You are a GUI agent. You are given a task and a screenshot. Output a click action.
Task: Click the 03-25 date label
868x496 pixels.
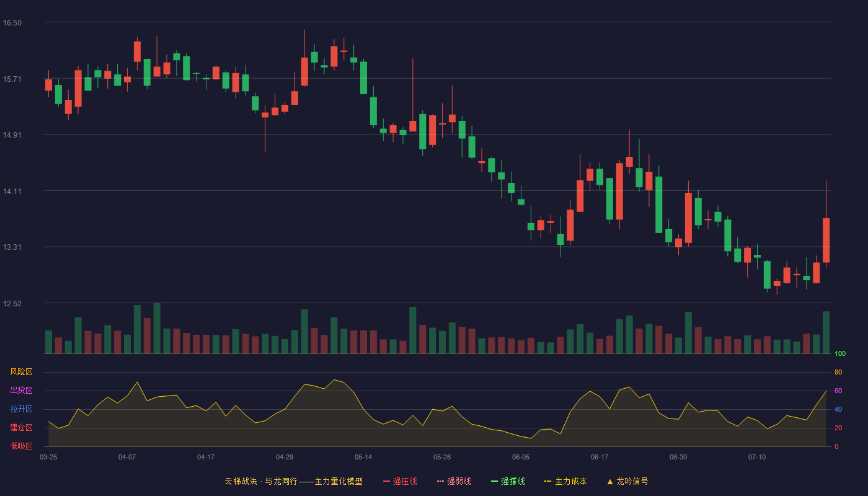click(x=48, y=457)
